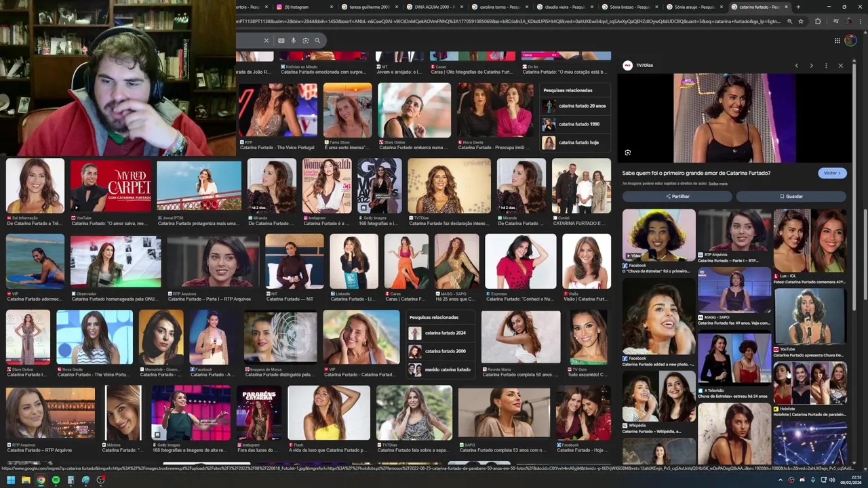
Task: Clear the Google search box text
Action: click(266, 41)
